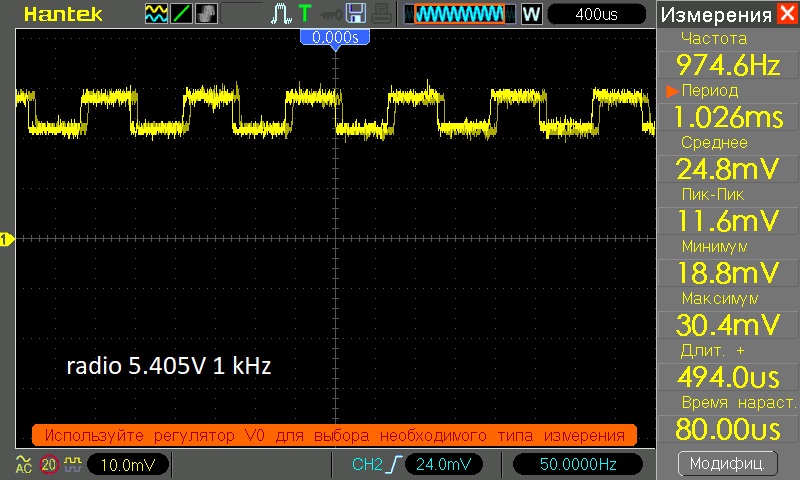This screenshot has width=800, height=480.
Task: Click the waveform display mode icon
Action: (x=157, y=14)
